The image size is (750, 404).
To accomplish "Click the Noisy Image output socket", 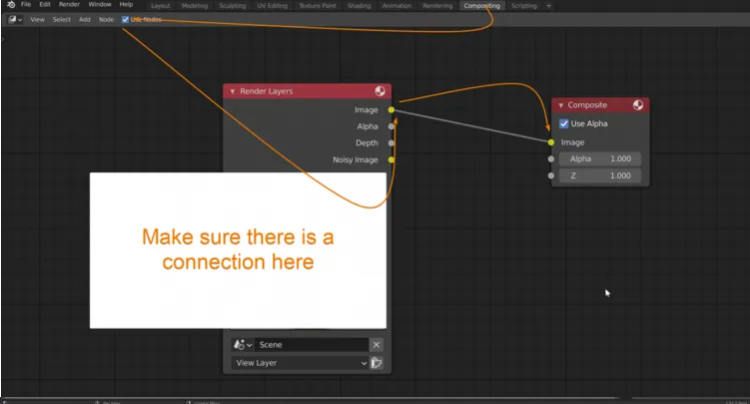I will tap(391, 159).
